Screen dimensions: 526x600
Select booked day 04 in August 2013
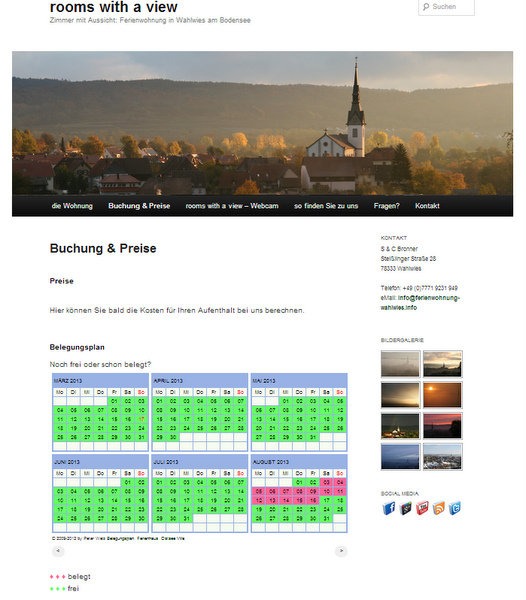point(340,482)
